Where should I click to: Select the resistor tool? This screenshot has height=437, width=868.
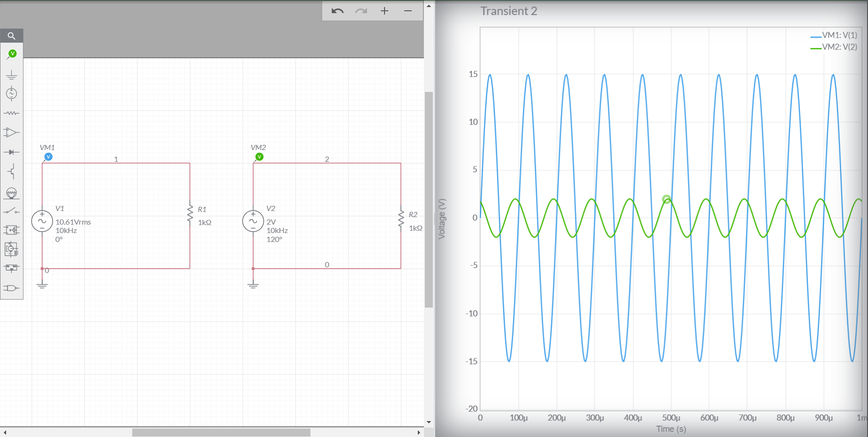12,113
